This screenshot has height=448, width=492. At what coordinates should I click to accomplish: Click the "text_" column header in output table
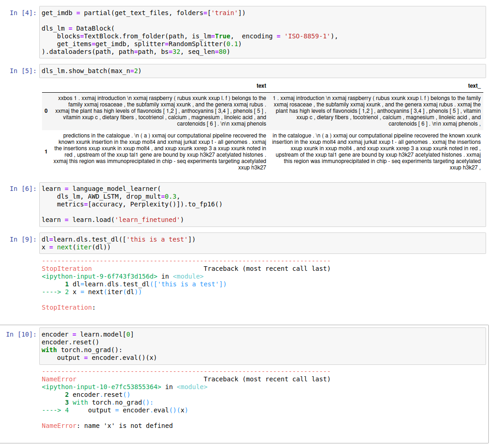(474, 86)
